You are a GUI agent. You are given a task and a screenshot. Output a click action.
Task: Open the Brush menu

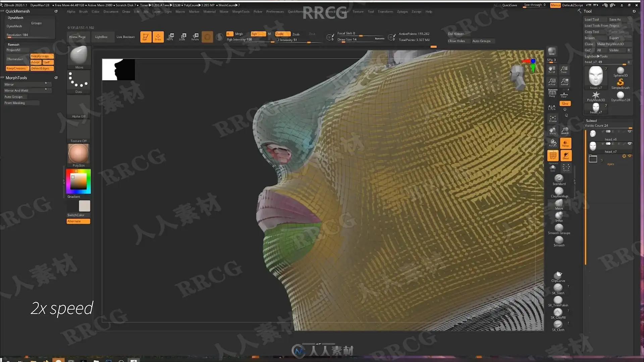click(x=83, y=11)
